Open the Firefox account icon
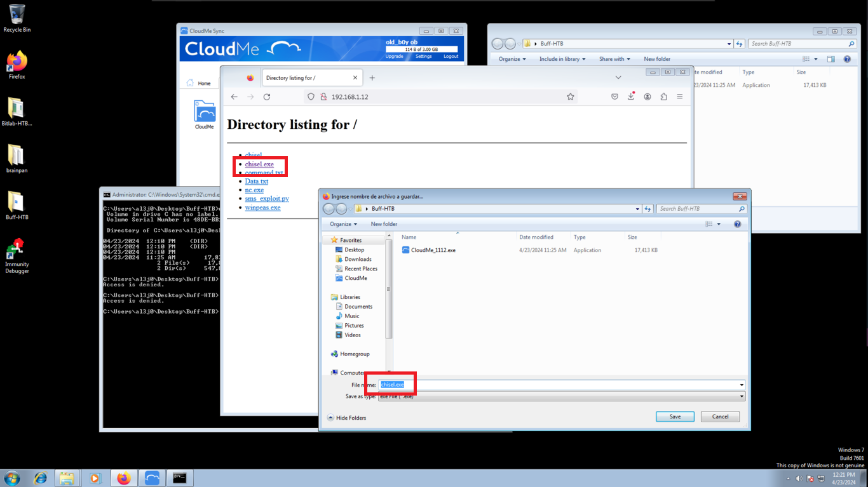 [648, 97]
